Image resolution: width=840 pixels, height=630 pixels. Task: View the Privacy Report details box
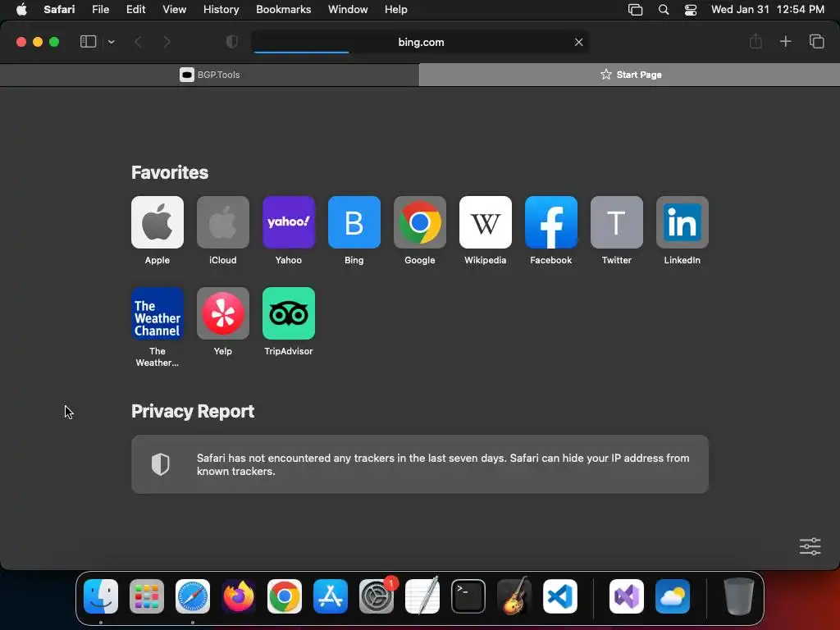pyautogui.click(x=419, y=464)
